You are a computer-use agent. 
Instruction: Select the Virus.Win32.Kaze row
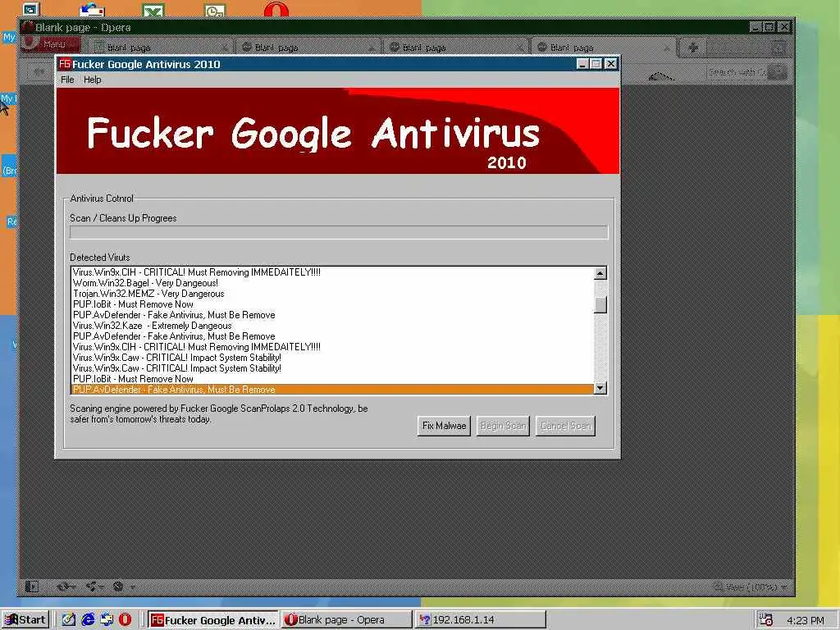(x=332, y=326)
